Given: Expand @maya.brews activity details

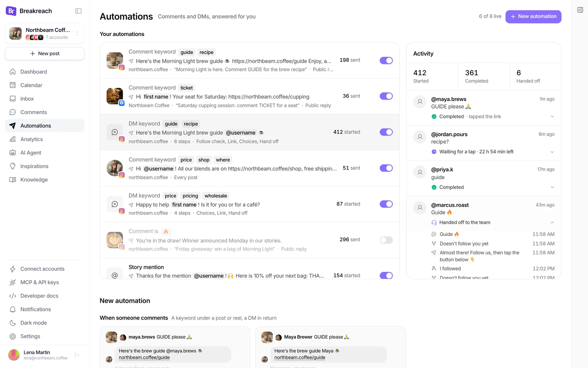Looking at the screenshot, I should (552, 117).
